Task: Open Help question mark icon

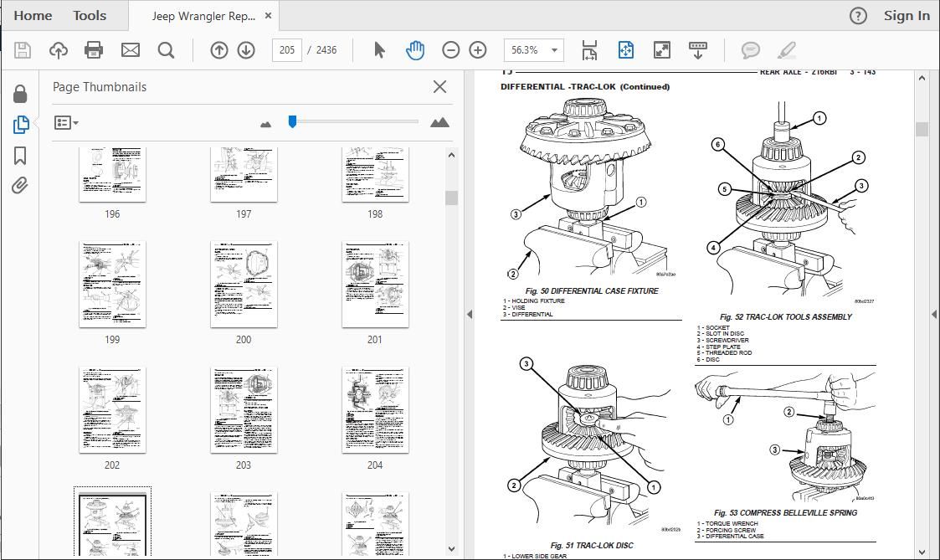Action: (x=858, y=16)
